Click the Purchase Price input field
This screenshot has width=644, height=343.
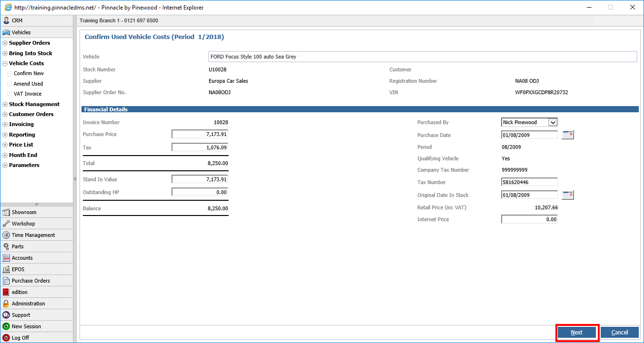tap(200, 134)
